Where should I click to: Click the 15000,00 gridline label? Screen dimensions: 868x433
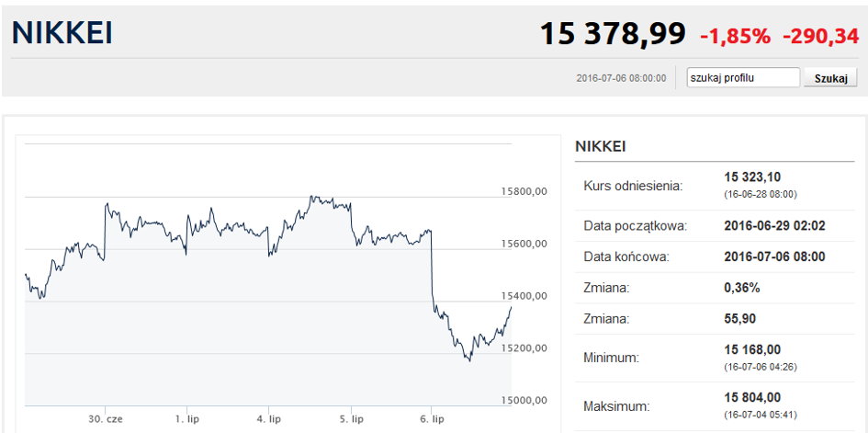point(524,400)
